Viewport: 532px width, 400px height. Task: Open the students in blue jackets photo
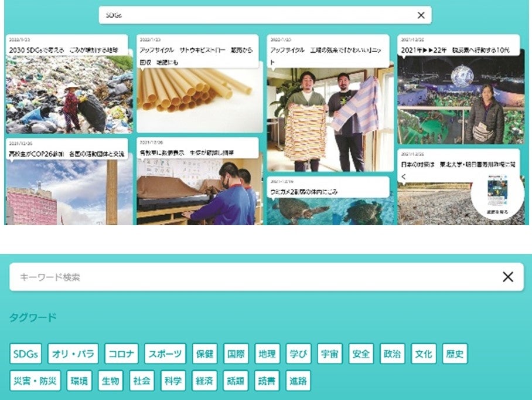(199, 192)
